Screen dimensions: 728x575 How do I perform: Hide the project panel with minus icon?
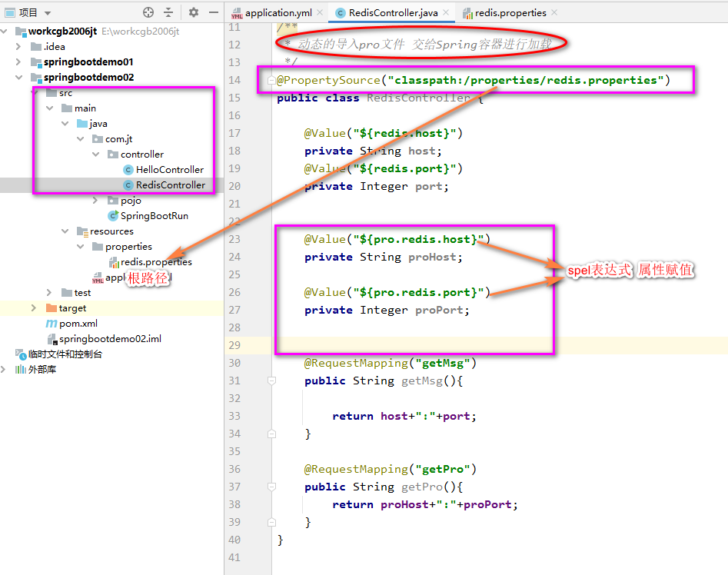(214, 12)
